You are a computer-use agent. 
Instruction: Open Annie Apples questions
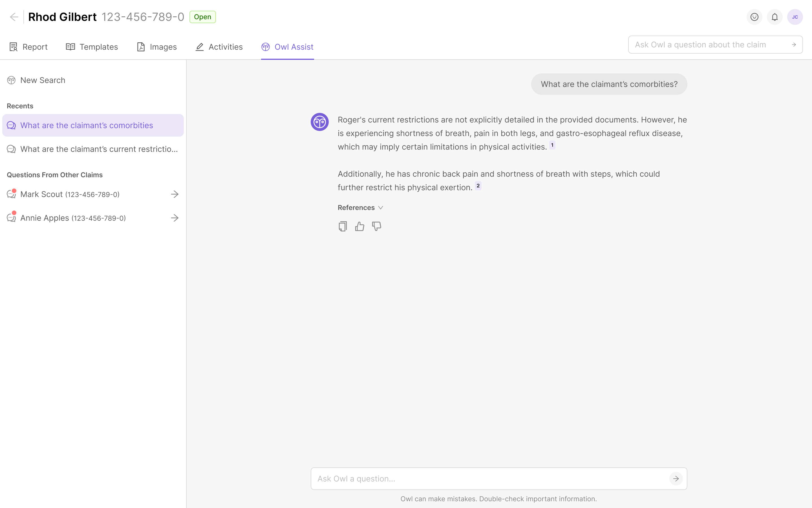pos(93,218)
